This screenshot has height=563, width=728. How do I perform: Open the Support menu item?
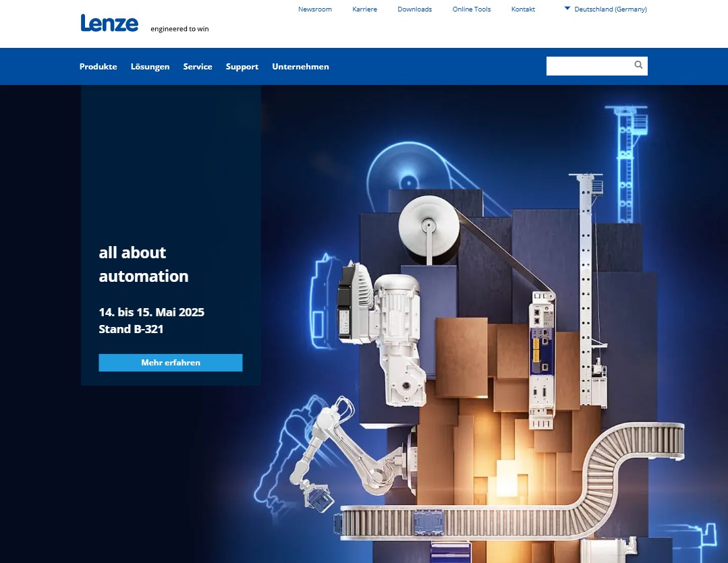click(242, 67)
